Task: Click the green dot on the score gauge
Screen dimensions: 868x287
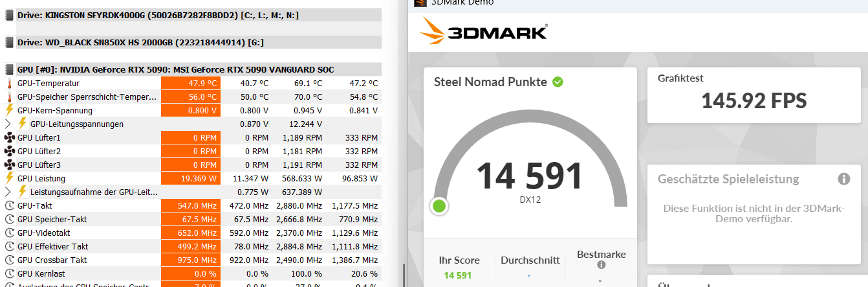Action: pyautogui.click(x=439, y=207)
